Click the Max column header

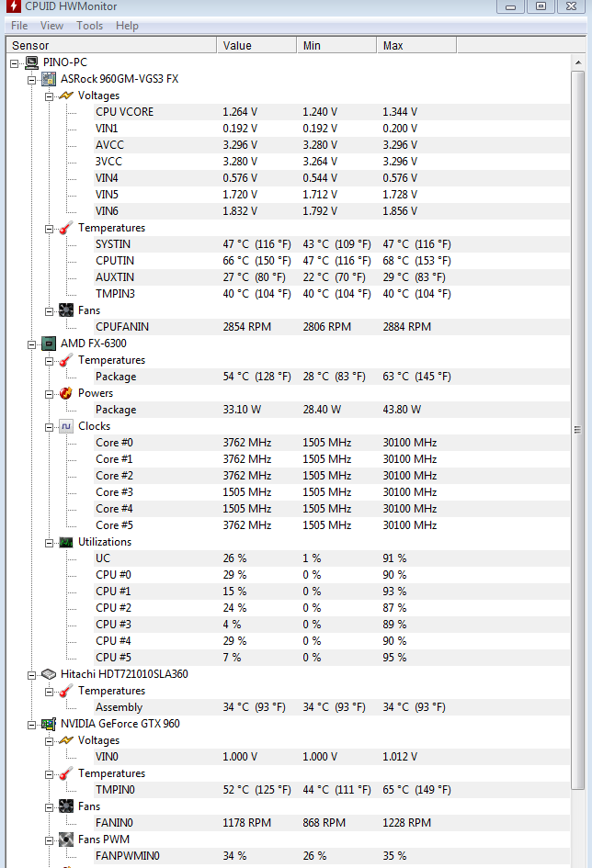(416, 45)
